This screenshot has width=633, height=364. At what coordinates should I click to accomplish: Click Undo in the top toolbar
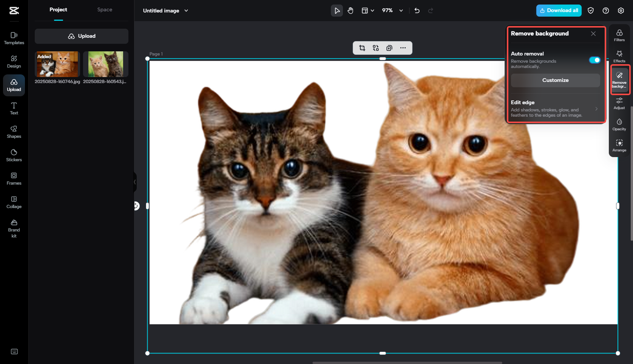(x=417, y=11)
